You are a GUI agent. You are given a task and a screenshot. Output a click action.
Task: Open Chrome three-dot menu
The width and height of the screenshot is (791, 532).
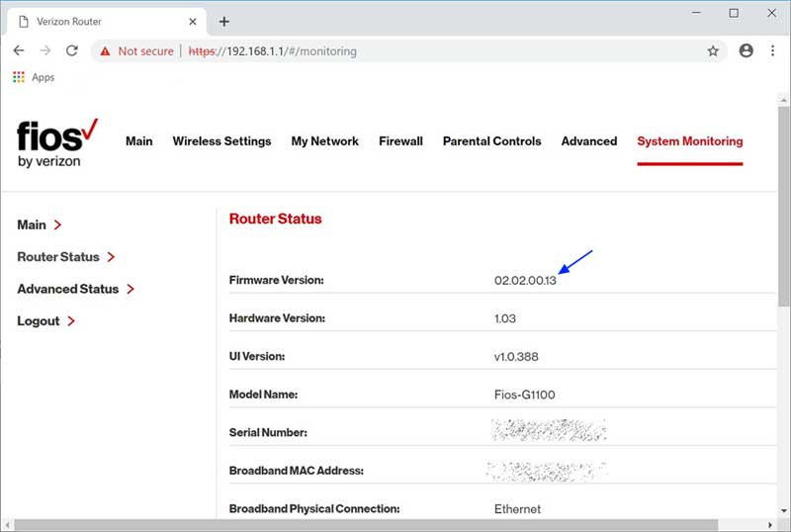pos(772,50)
